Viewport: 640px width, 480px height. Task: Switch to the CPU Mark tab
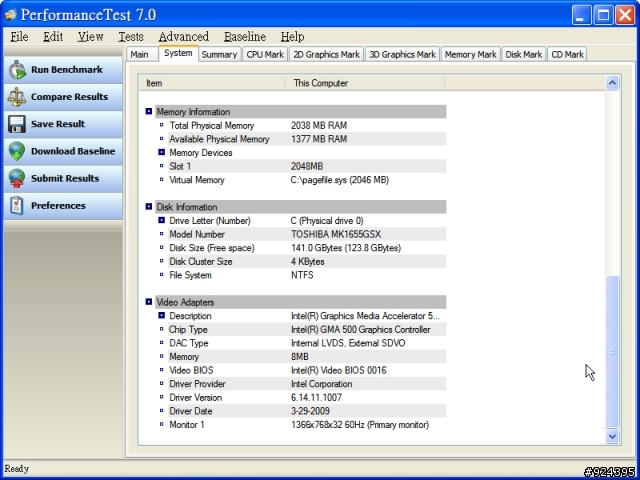(265, 54)
